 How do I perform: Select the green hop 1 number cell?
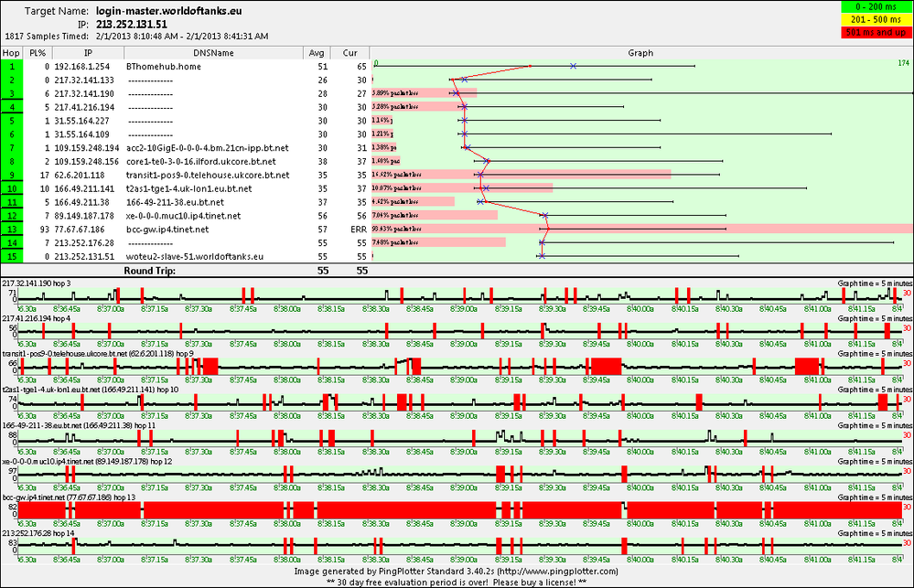click(12, 67)
